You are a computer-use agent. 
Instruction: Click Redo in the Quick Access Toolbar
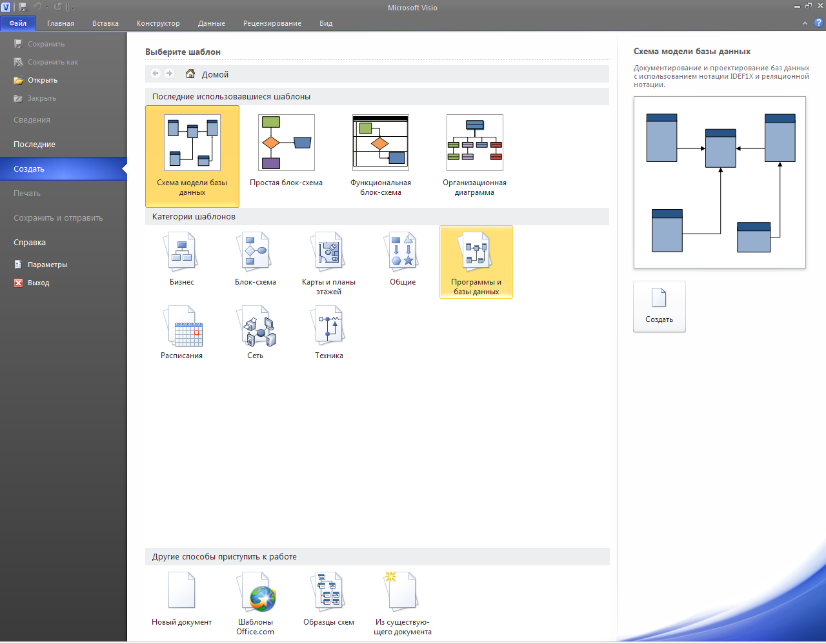(57, 7)
